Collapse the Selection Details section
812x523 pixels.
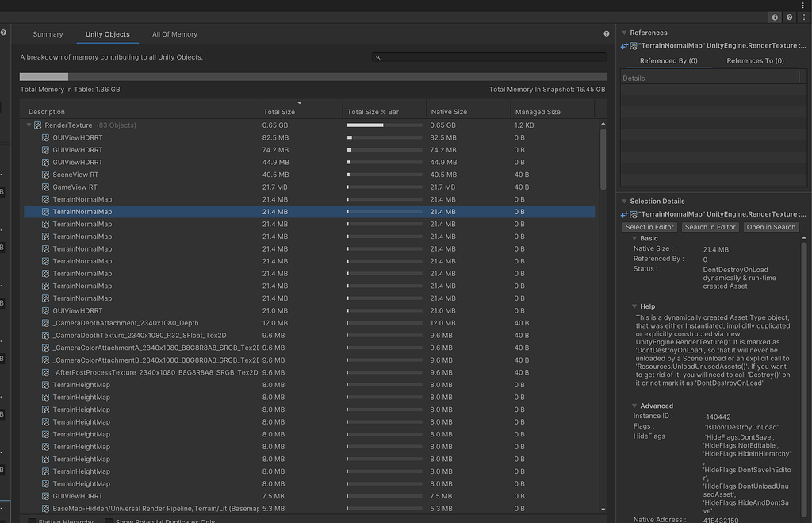tap(624, 202)
